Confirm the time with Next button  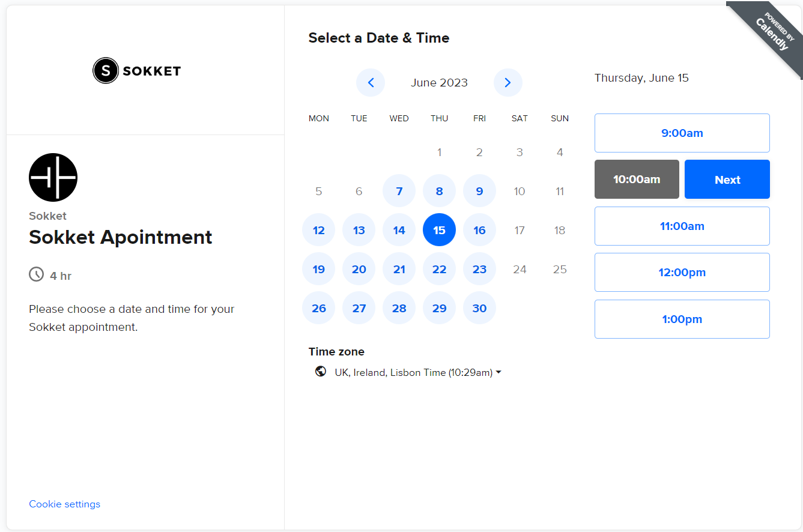(x=727, y=180)
